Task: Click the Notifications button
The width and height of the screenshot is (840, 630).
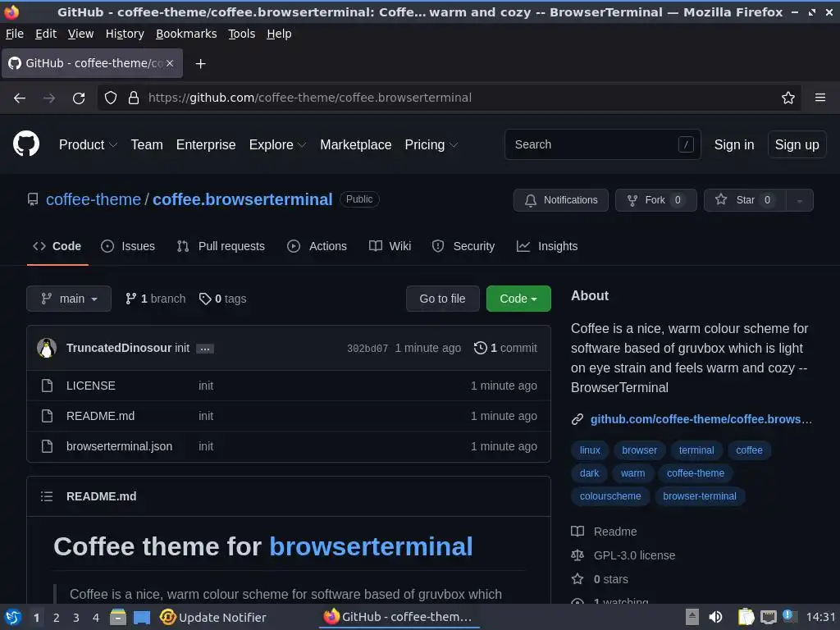Action: click(561, 200)
